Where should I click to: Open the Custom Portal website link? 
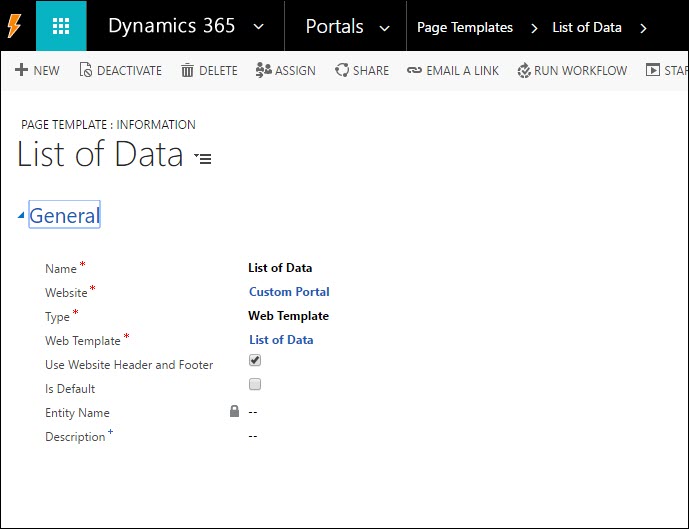pyautogui.click(x=289, y=292)
